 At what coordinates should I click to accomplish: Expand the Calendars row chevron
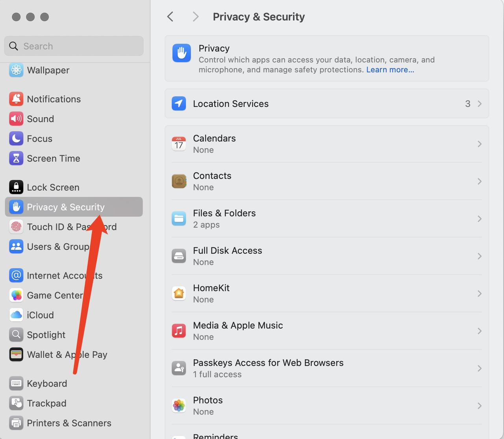coord(480,144)
